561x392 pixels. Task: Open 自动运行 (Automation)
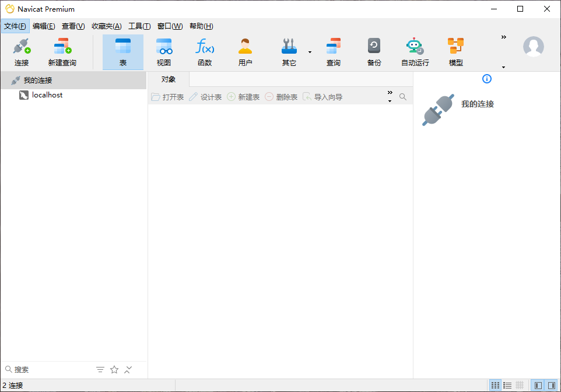415,52
